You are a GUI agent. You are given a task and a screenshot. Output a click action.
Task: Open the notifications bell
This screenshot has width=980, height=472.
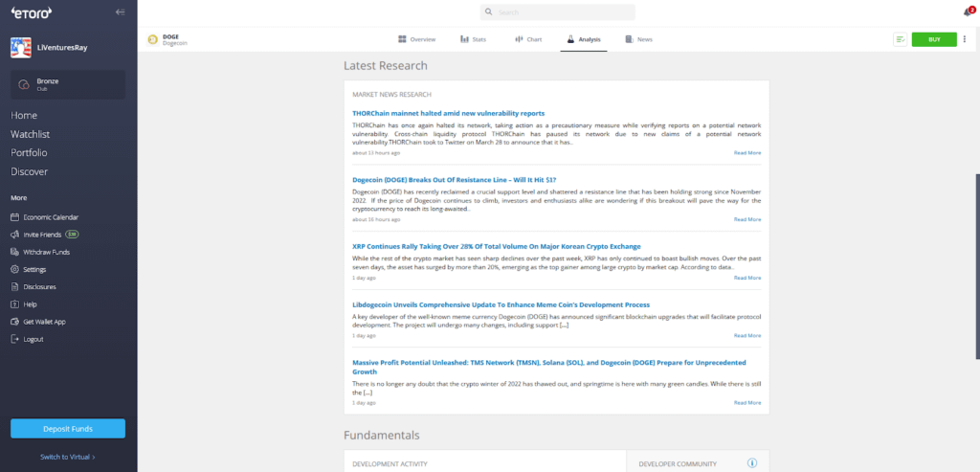click(x=969, y=11)
